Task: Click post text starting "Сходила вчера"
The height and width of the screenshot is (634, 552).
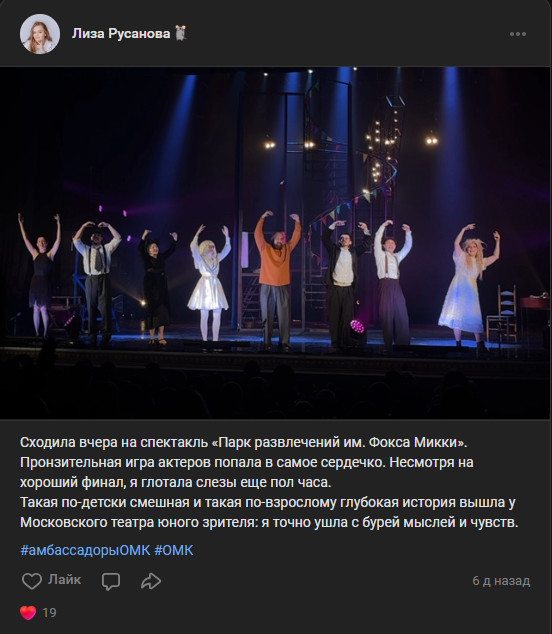Action: 243,442
